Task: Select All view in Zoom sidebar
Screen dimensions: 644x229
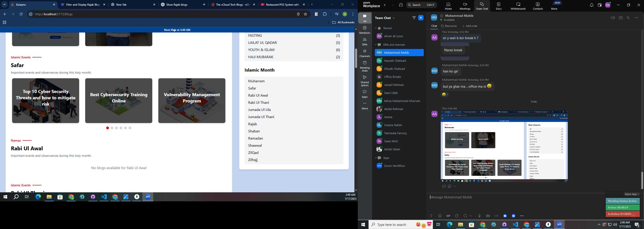Action: (x=365, y=18)
